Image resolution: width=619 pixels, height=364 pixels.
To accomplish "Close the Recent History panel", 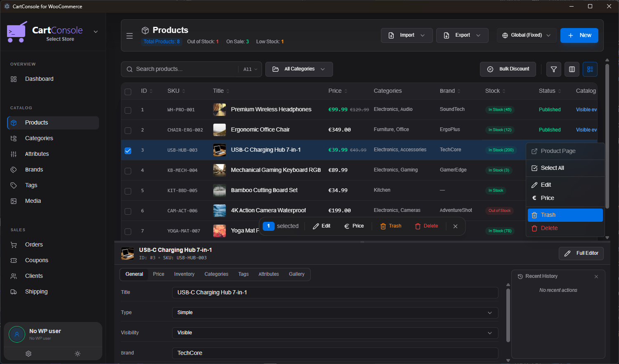I will pos(596,277).
